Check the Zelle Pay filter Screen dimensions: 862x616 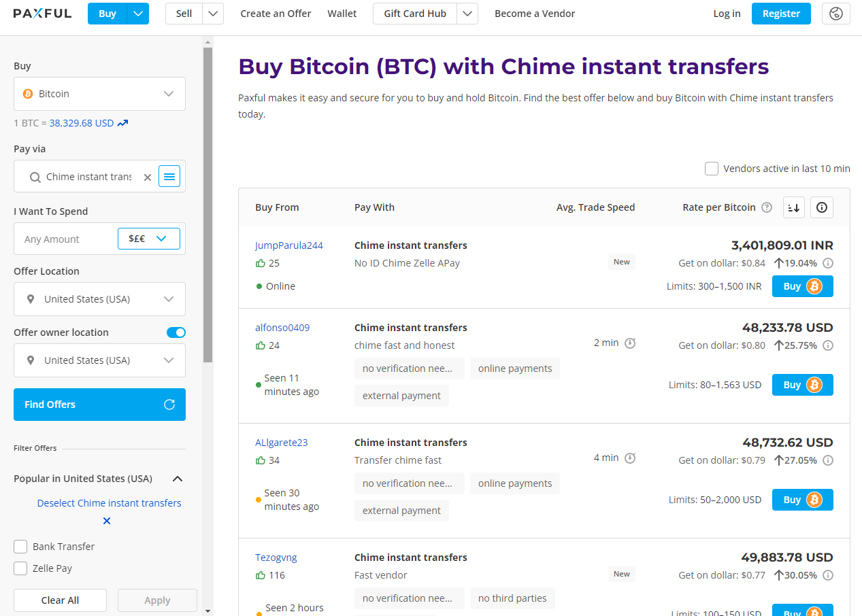pos(20,568)
